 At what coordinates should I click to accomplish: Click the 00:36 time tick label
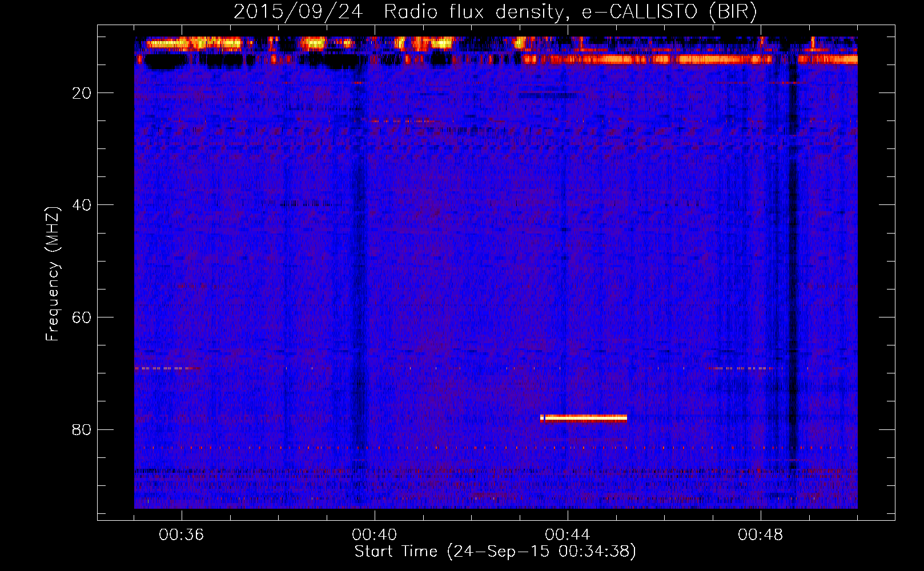tap(182, 535)
